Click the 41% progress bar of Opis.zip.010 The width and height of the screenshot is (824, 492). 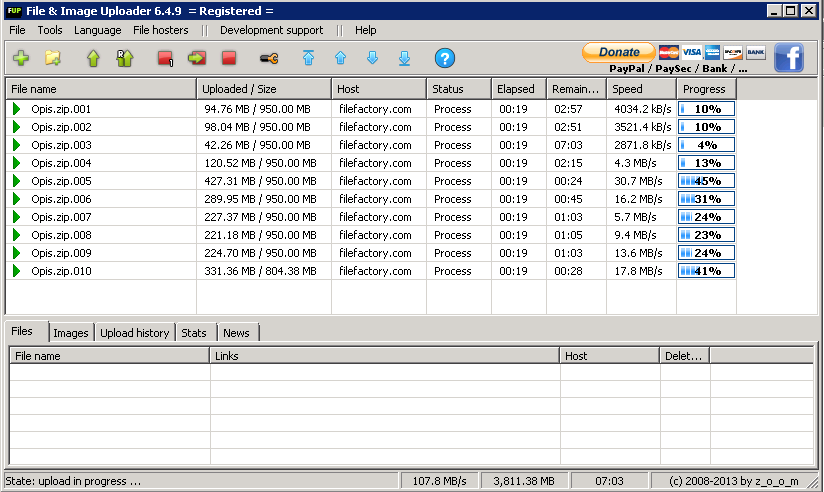tap(706, 271)
